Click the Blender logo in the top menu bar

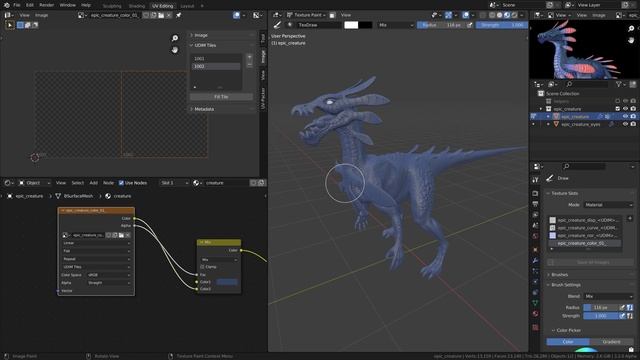[7, 5]
